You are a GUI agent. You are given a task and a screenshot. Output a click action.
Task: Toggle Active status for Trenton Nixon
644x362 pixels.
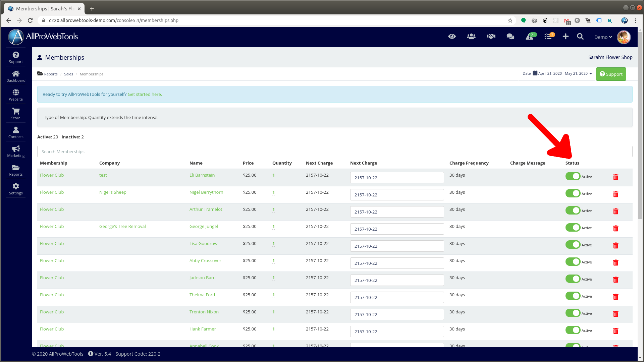point(573,313)
